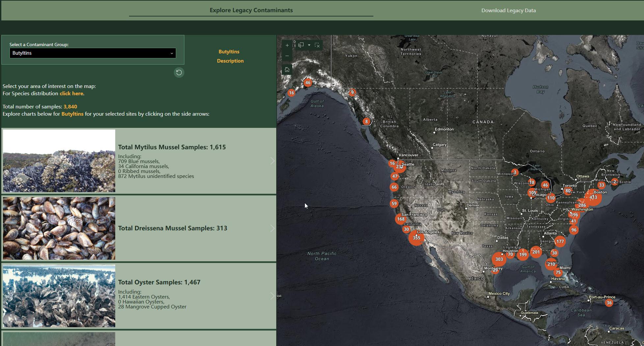Switch to Explore Legacy Contaminants tab
This screenshot has width=644, height=346.
click(x=251, y=10)
